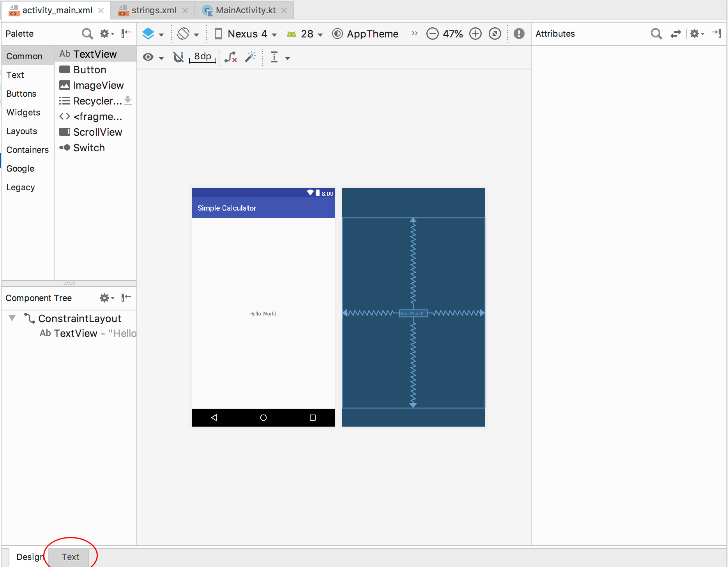Open the API level 28 dropdown
728x567 pixels.
(x=306, y=34)
